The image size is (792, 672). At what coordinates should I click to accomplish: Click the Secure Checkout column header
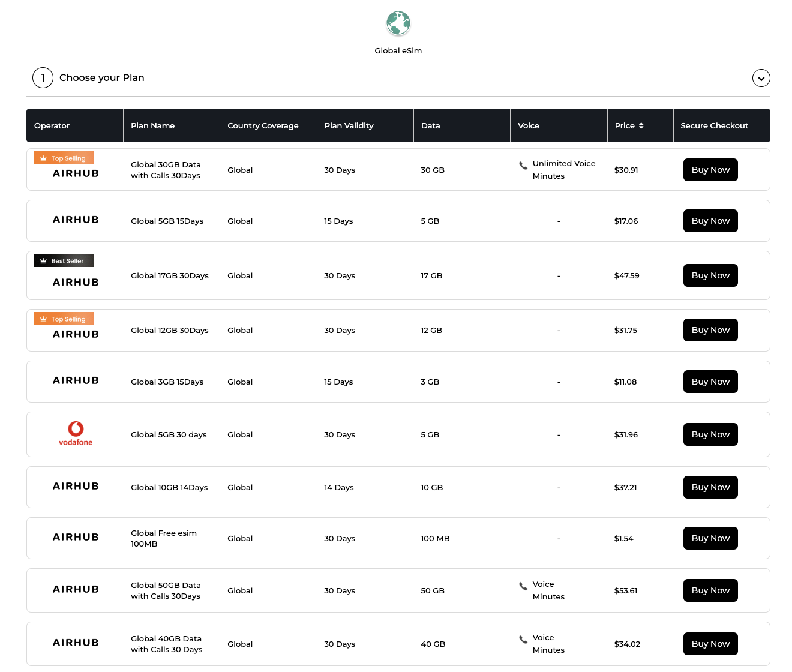tap(721, 125)
